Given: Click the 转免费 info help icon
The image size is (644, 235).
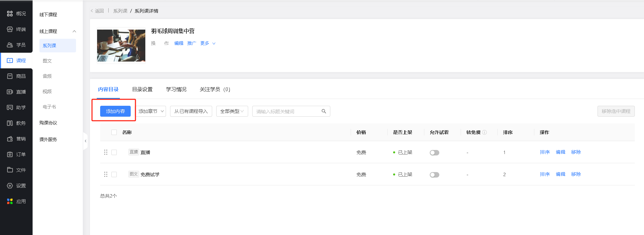Looking at the screenshot, I should pos(484,132).
